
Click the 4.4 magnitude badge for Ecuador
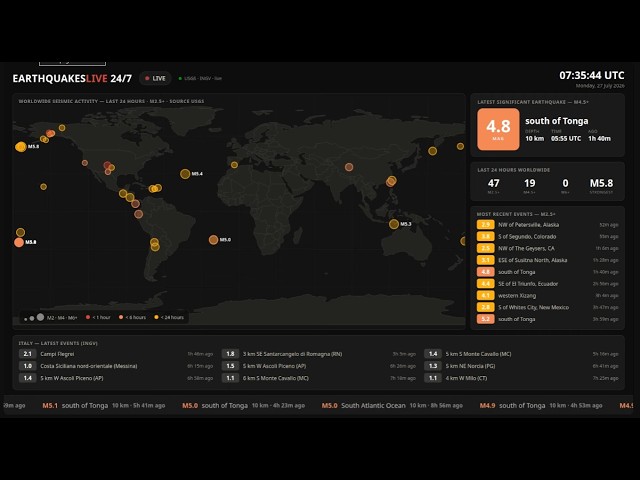point(485,284)
